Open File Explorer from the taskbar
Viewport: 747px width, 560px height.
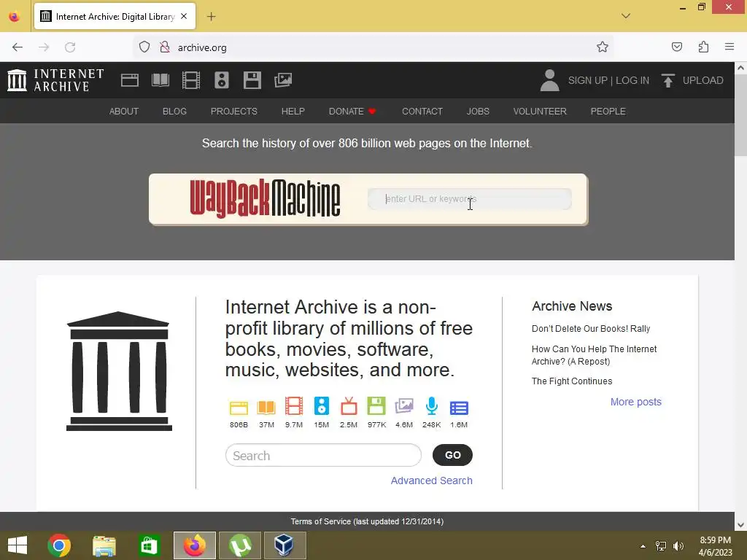click(x=104, y=545)
